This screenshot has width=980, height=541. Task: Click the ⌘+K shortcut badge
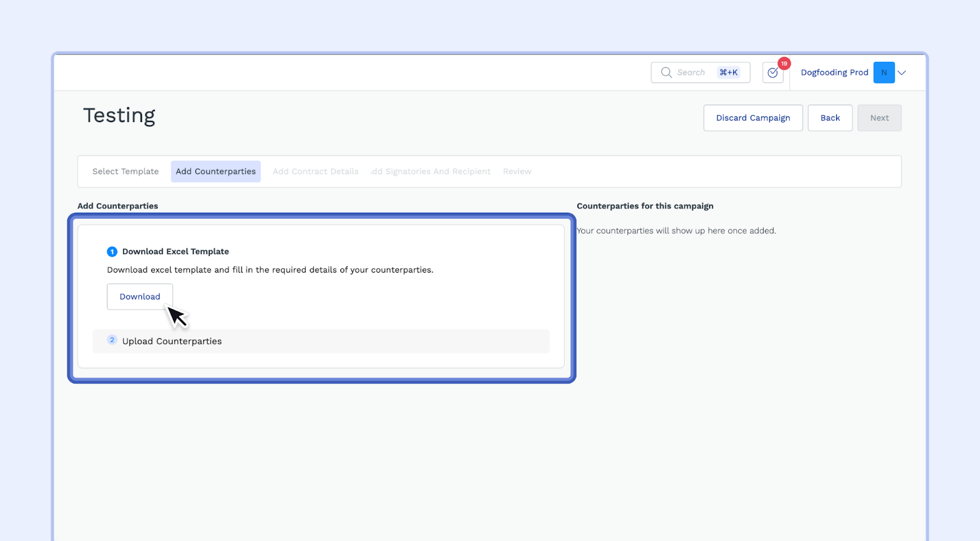[x=728, y=72]
